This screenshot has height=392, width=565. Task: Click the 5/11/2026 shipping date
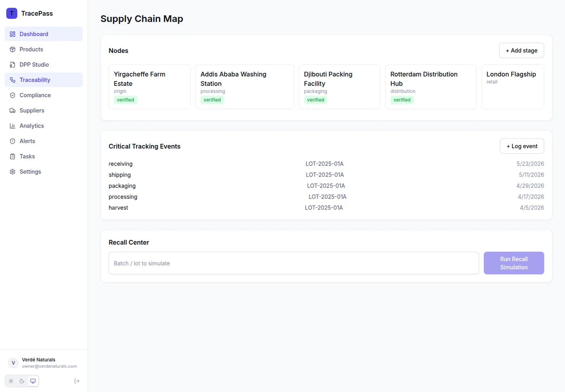tap(532, 175)
